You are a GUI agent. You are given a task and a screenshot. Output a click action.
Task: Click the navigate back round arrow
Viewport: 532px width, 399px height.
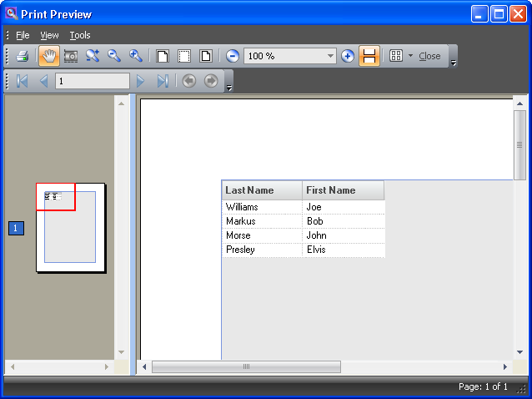pyautogui.click(x=188, y=81)
